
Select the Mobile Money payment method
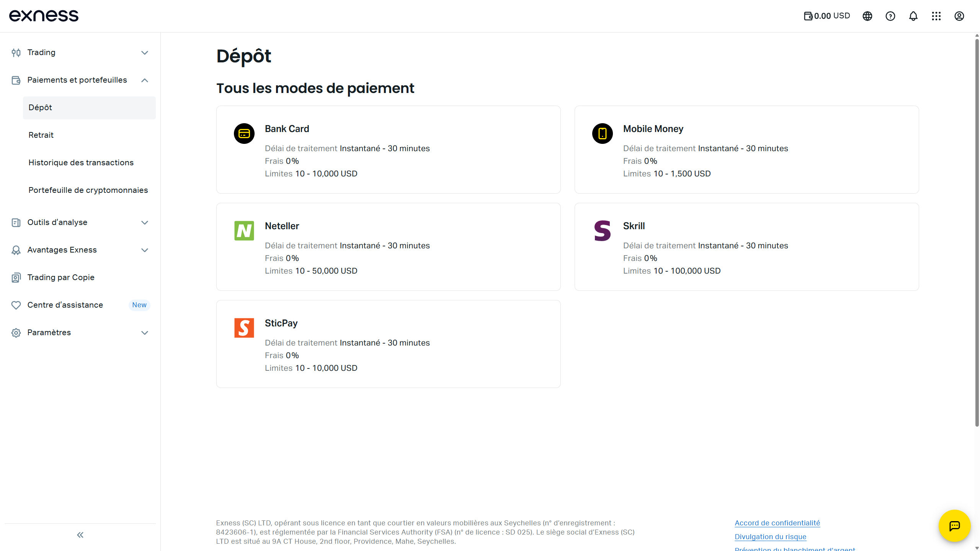pyautogui.click(x=747, y=150)
